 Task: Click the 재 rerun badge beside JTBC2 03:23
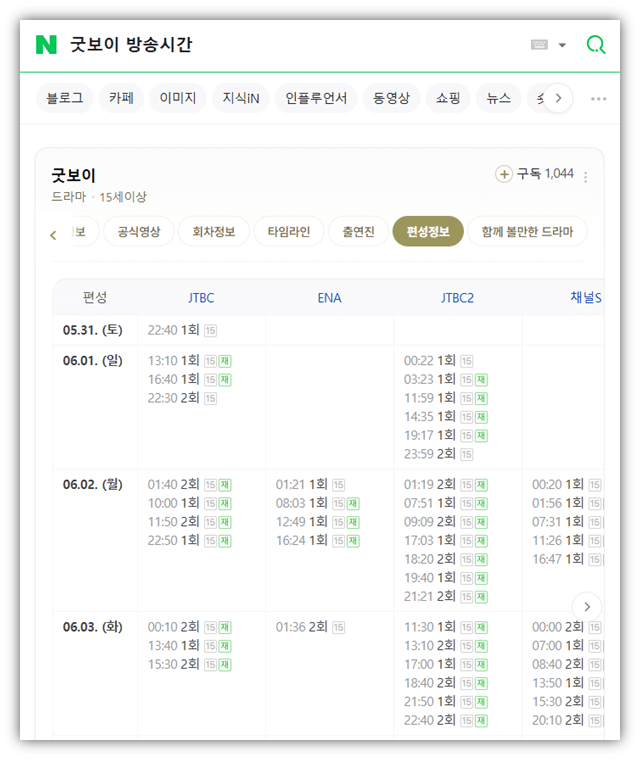(481, 380)
